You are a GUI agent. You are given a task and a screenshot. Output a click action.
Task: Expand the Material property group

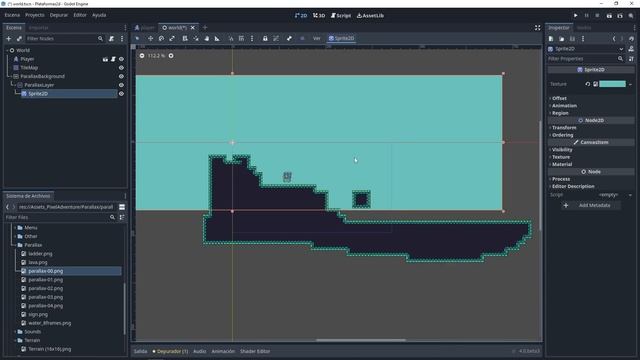coord(561,164)
